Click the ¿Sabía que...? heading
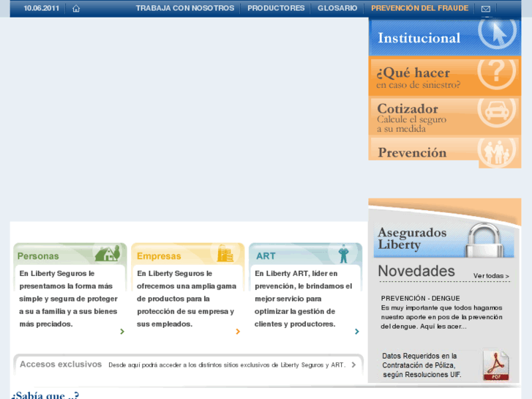Image resolution: width=532 pixels, height=399 pixels. click(x=45, y=395)
